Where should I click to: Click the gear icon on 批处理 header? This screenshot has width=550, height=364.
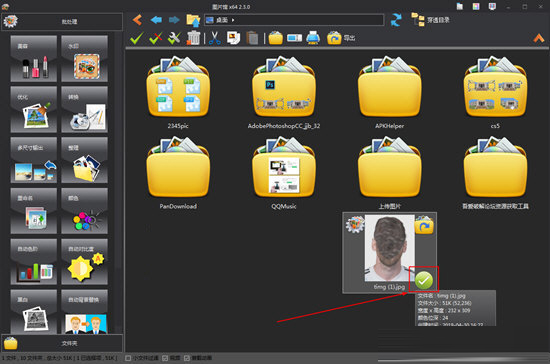(x=11, y=21)
